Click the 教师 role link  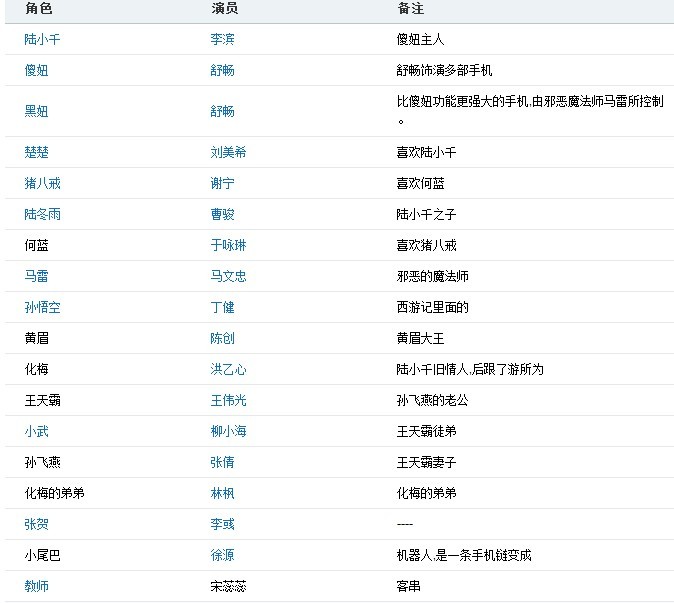[x=36, y=586]
